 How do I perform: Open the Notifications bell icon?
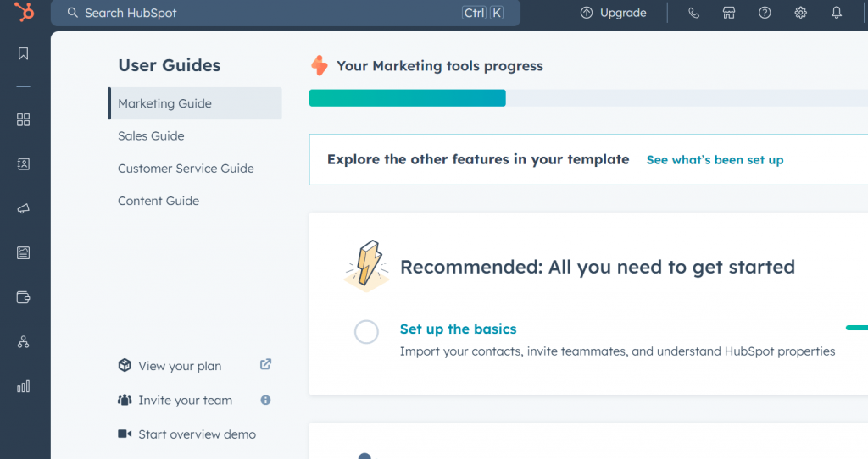(x=837, y=13)
